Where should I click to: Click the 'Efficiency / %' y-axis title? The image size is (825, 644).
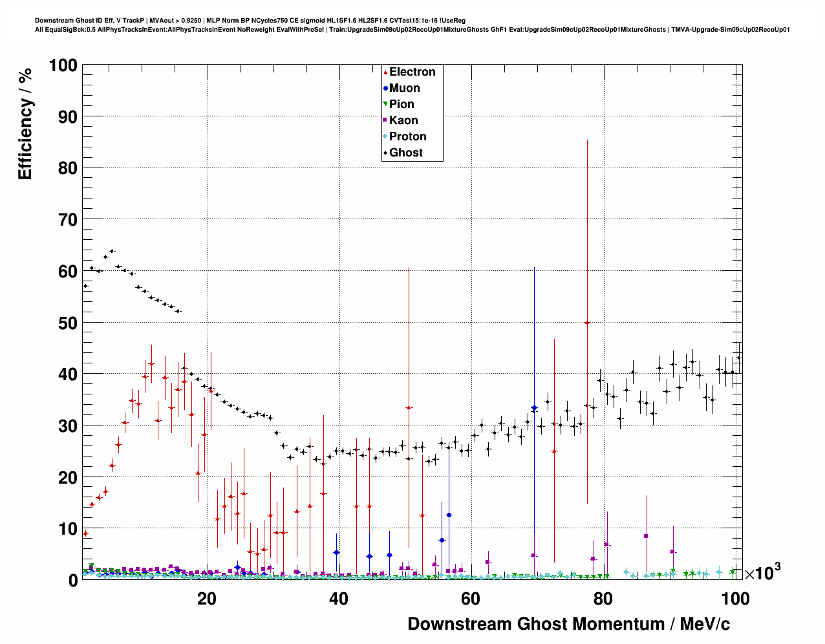tap(25, 123)
